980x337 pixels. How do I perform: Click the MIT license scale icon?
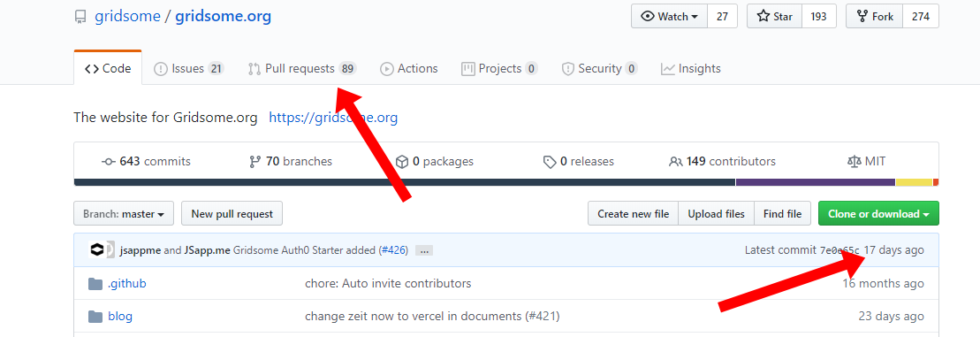click(854, 162)
